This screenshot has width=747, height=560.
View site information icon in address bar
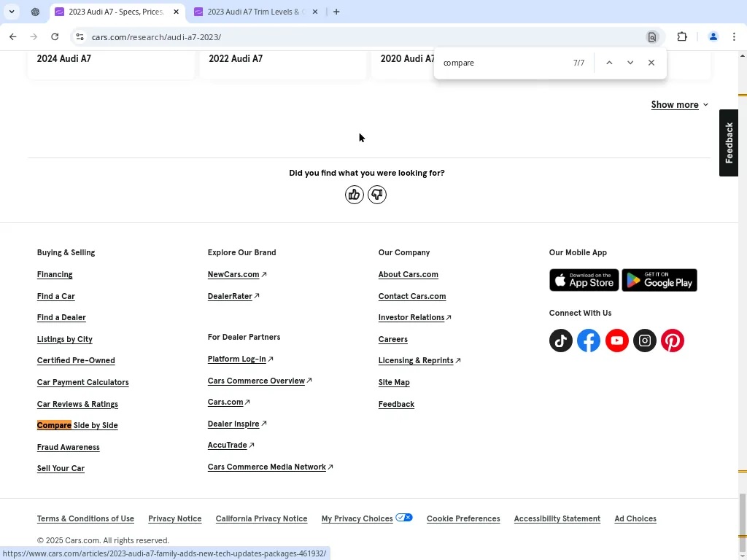pyautogui.click(x=80, y=36)
